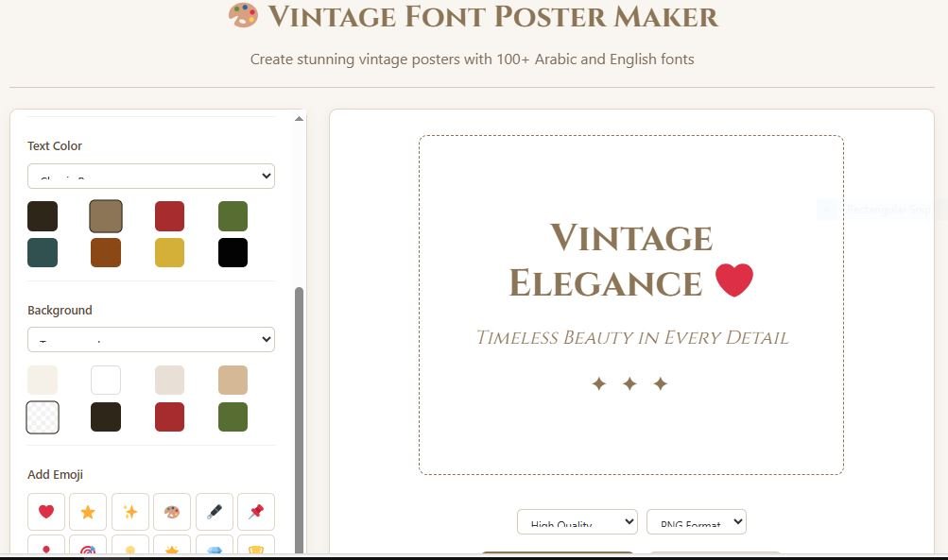Viewport: 948px width, 560px height.
Task: Expand the High Quality export dropdown
Action: (577, 522)
